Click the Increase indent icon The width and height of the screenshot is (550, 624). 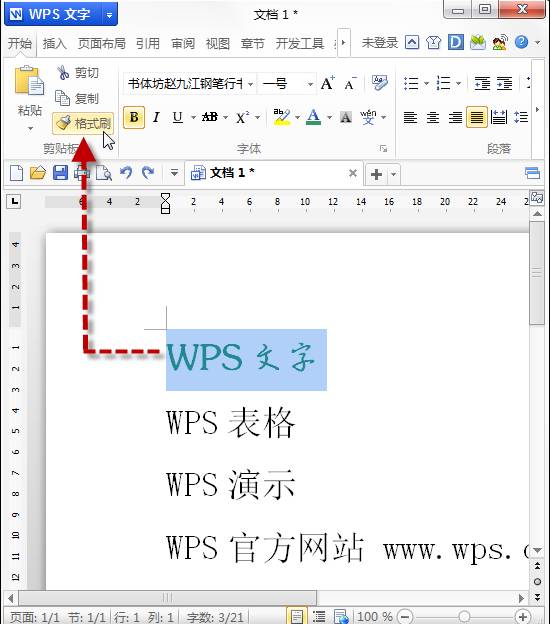tap(504, 84)
